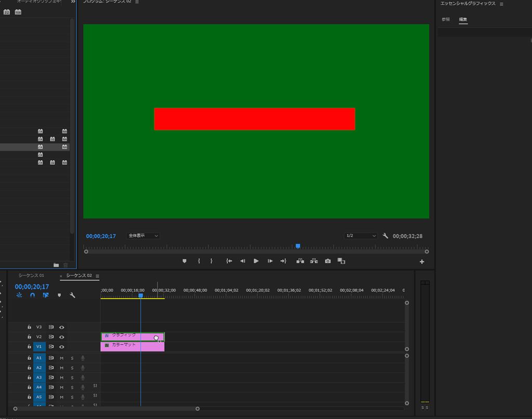
Task: Open the program monitor button editor plus
Action: [422, 262]
